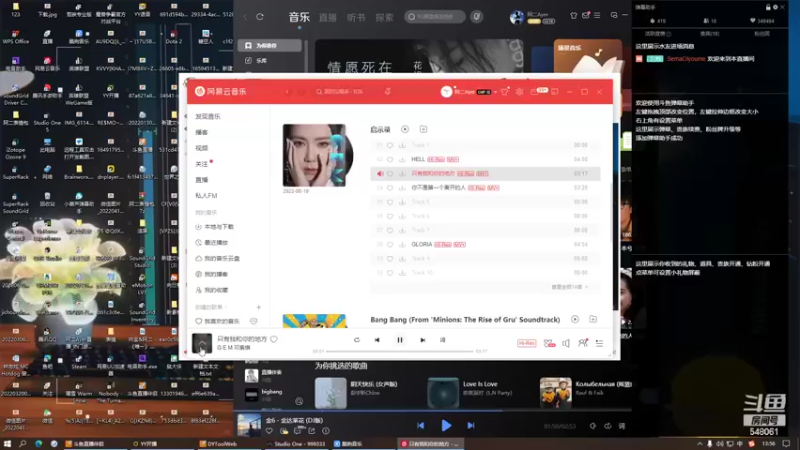
Task: Open listen-together icon in NetEase player bar
Action: pos(583,343)
